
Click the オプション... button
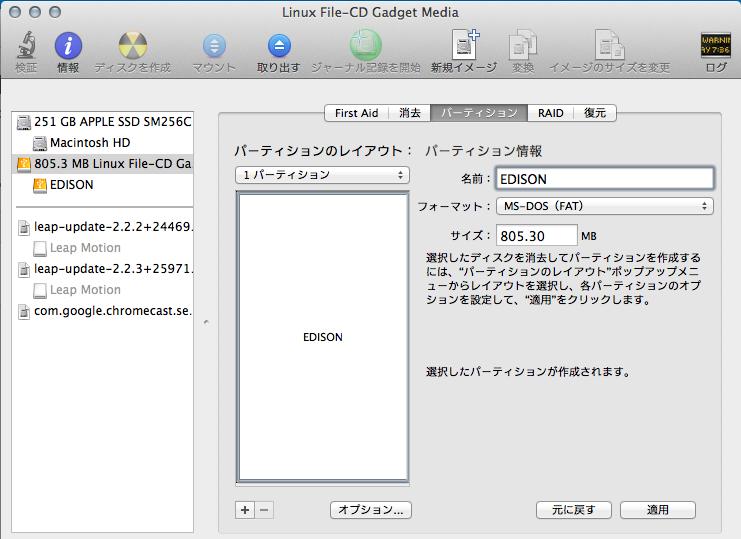(370, 510)
